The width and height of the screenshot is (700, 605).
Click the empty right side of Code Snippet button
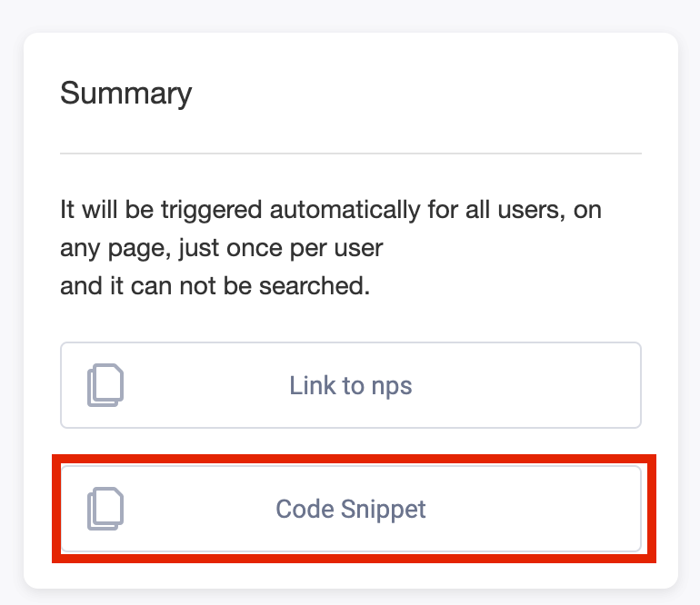click(534, 509)
